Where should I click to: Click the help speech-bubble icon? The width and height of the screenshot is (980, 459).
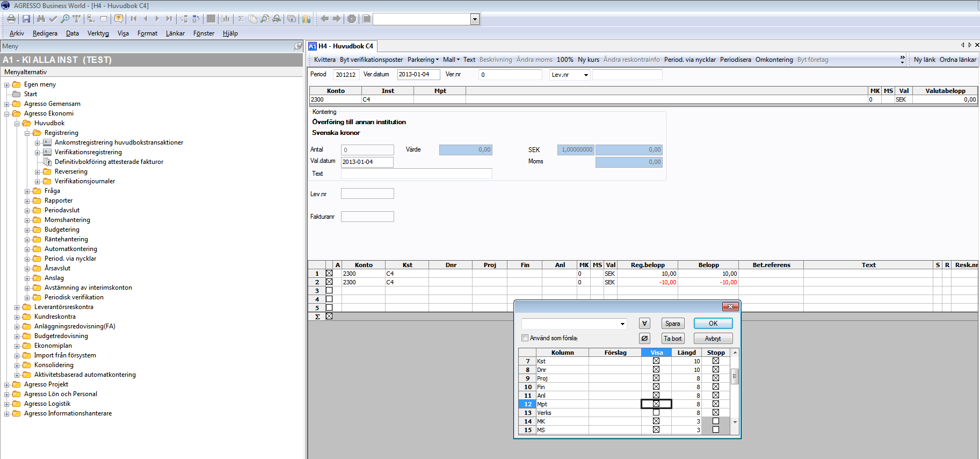click(x=119, y=19)
